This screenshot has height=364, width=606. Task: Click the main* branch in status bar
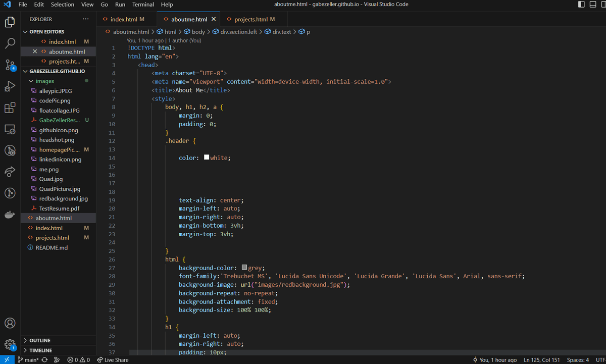(28, 360)
